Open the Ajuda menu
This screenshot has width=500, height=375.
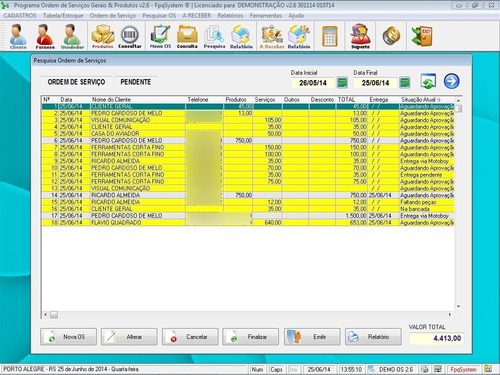click(296, 16)
